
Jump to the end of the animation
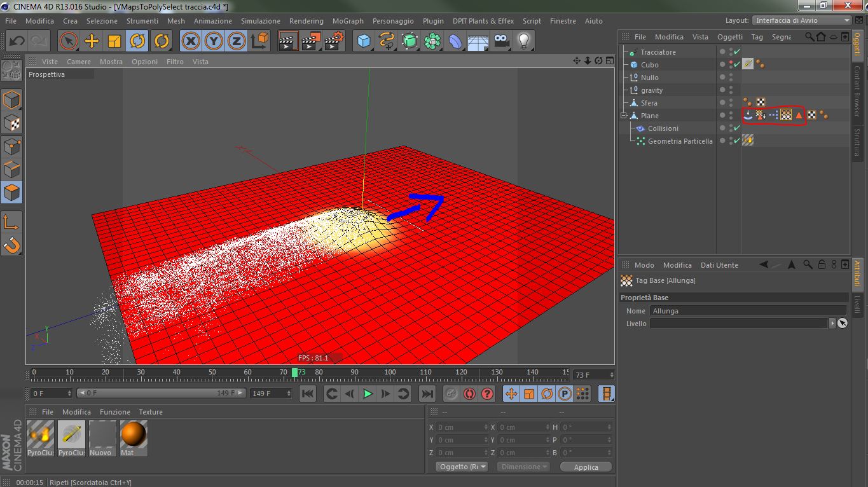coord(427,394)
